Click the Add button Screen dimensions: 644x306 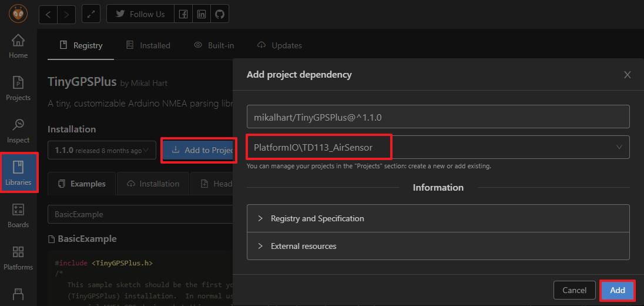618,290
